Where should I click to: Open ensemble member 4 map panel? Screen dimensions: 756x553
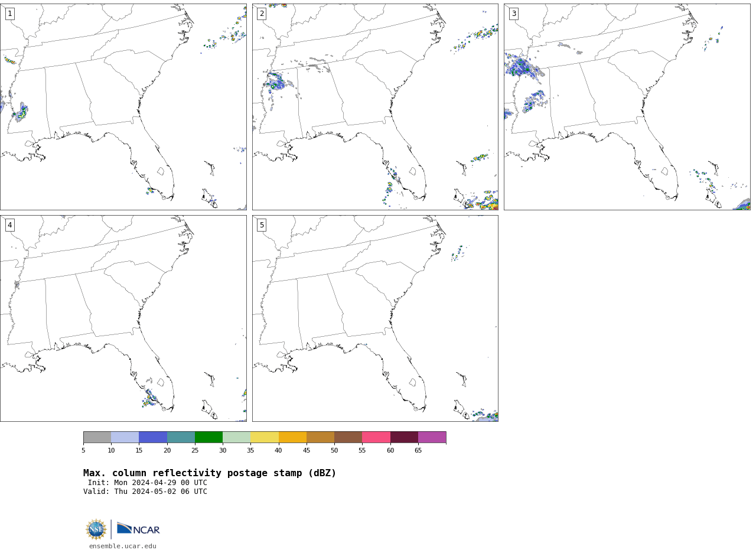click(x=123, y=318)
